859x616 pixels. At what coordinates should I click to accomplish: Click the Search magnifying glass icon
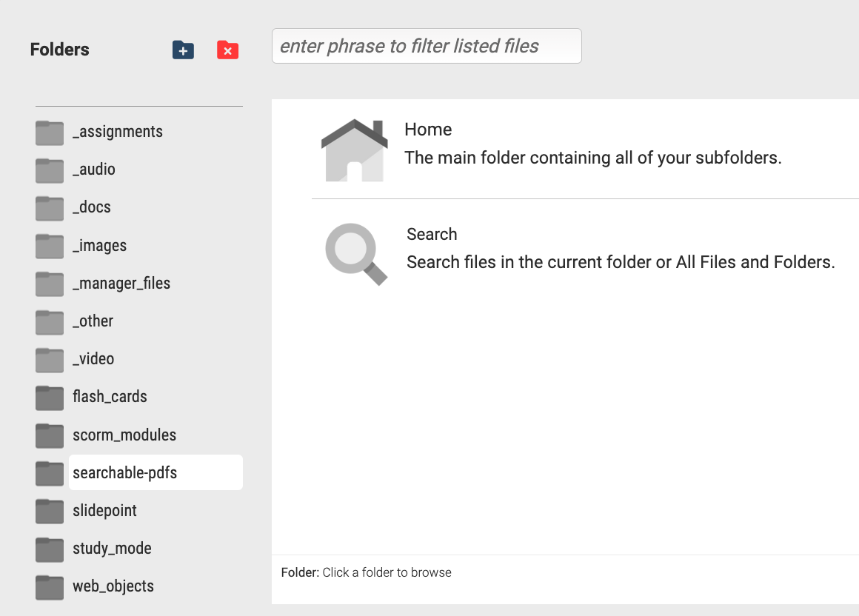coord(356,254)
